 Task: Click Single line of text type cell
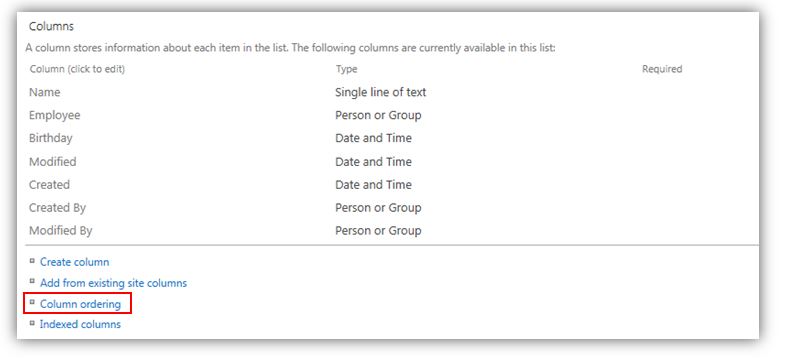[x=380, y=92]
